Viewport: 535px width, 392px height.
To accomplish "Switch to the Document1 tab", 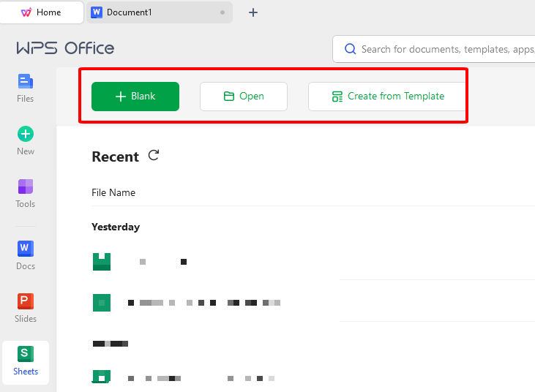I will [x=160, y=12].
